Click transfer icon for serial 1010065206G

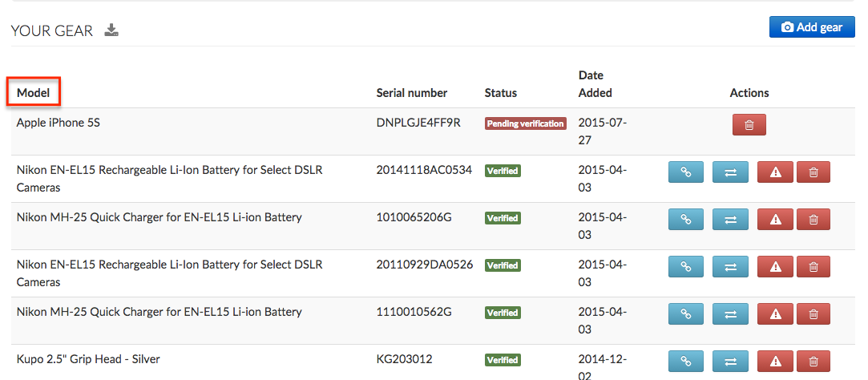[x=730, y=220]
